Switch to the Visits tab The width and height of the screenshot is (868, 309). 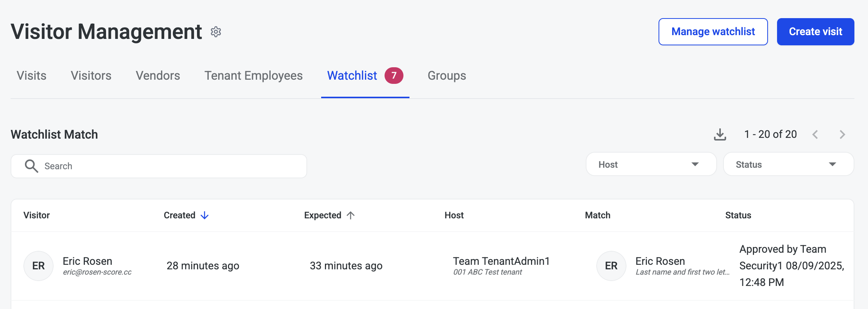pos(32,76)
